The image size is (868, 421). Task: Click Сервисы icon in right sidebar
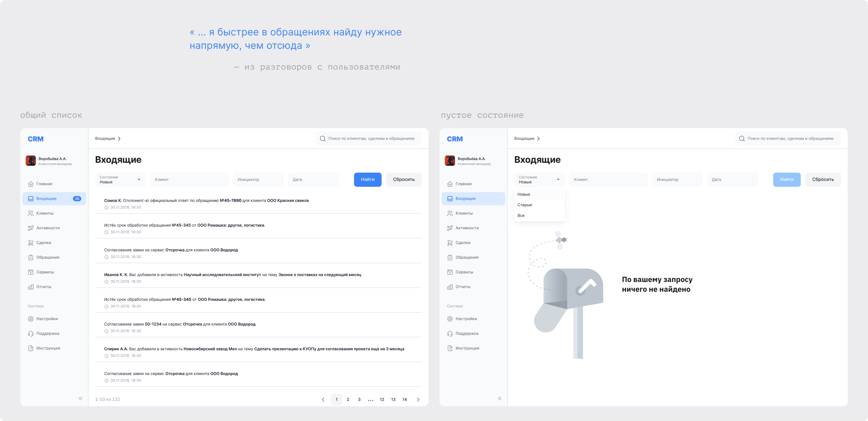[450, 272]
